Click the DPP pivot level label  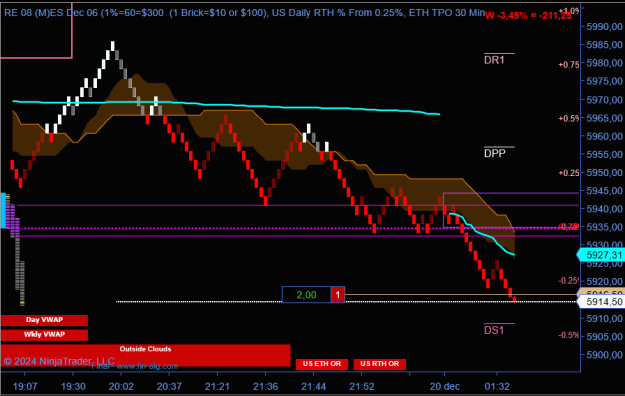[x=495, y=154]
